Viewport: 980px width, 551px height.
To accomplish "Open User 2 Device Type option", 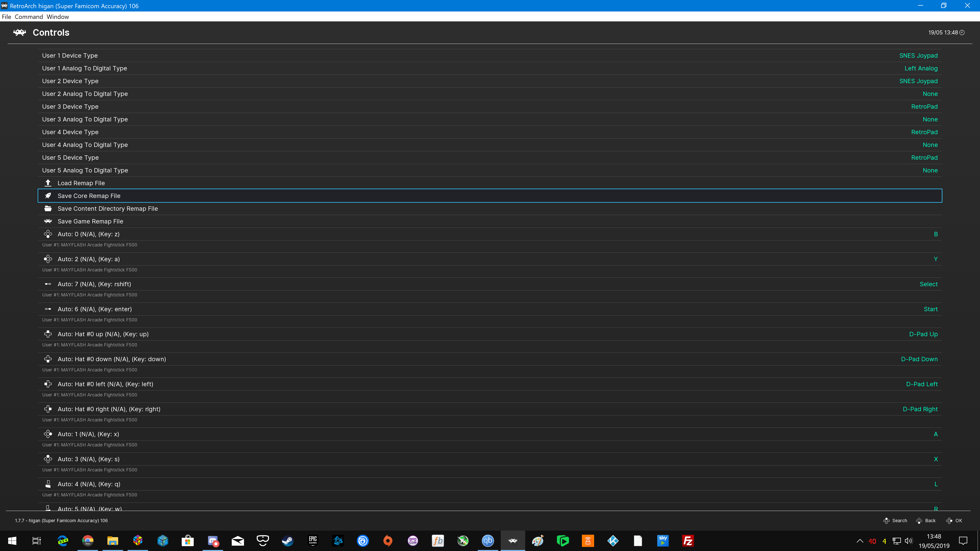I will [490, 81].
